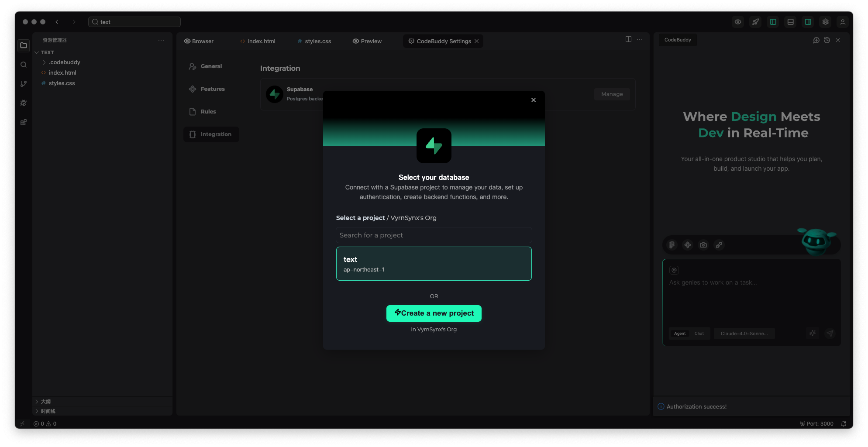Open the Claude-4.0-Sonnet model dropdown
868x447 pixels.
coord(744,334)
